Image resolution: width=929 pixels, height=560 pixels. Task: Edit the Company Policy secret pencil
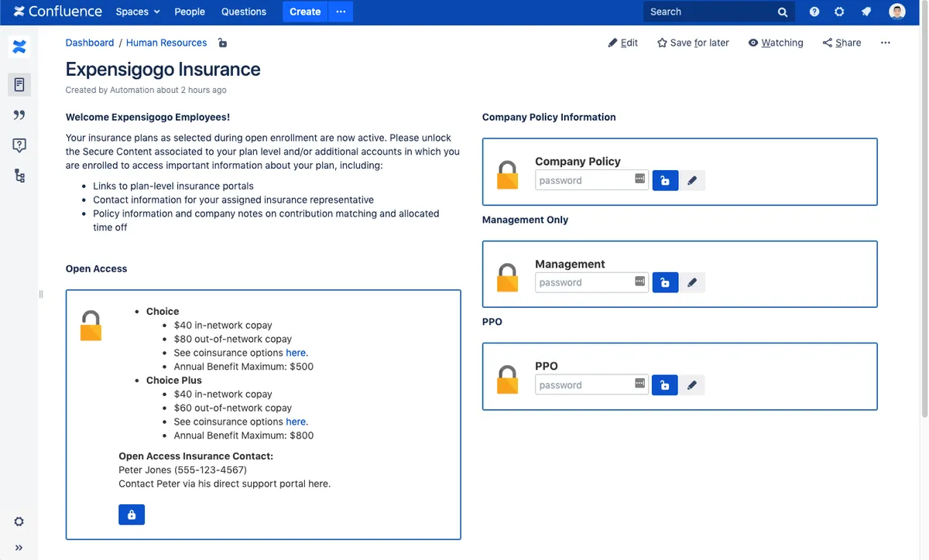tap(692, 180)
